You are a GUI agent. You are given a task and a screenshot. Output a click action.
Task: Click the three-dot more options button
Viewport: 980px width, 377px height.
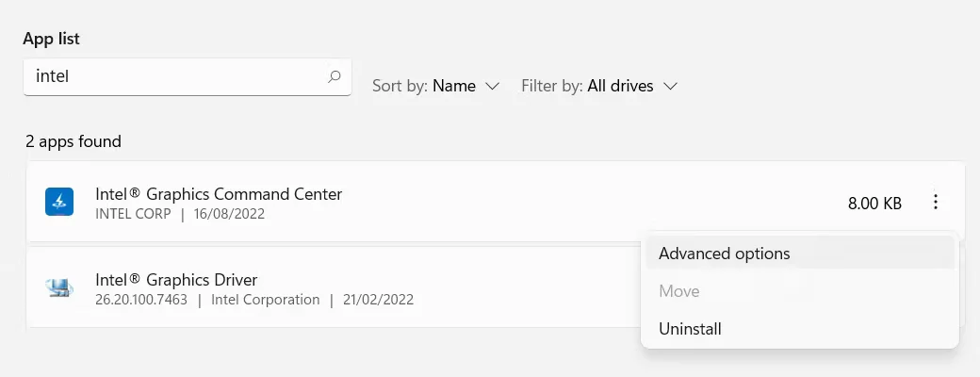tap(935, 202)
